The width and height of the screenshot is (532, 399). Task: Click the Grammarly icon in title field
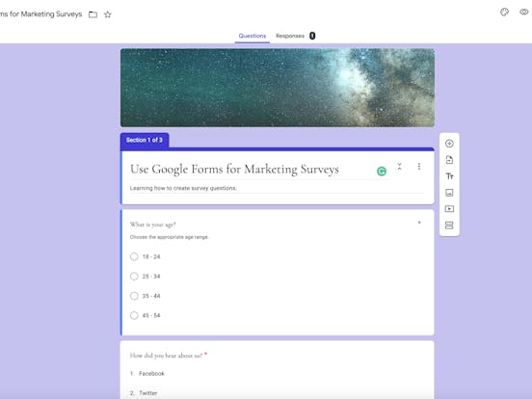[382, 172]
